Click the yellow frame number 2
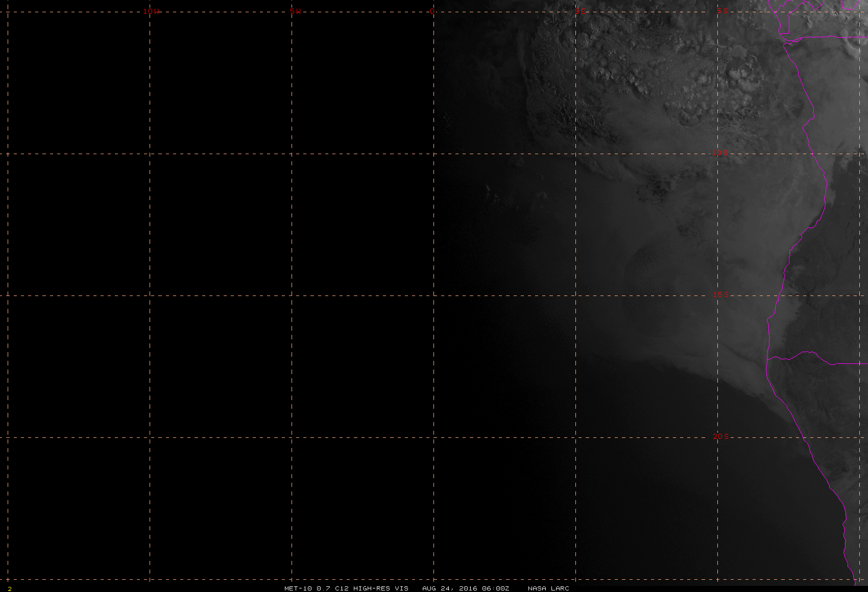Viewport: 868px width, 592px height. (9, 589)
